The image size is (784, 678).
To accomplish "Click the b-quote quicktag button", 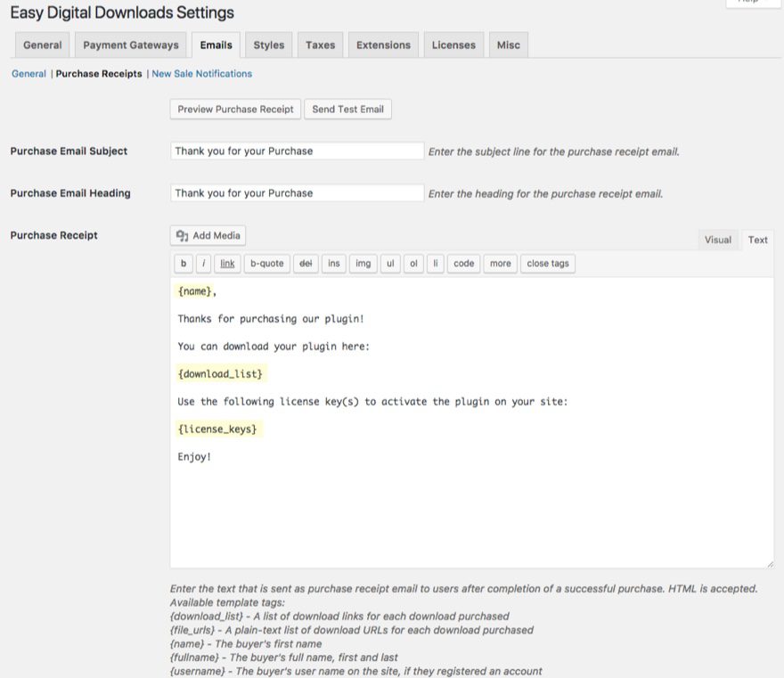I will coord(266,264).
